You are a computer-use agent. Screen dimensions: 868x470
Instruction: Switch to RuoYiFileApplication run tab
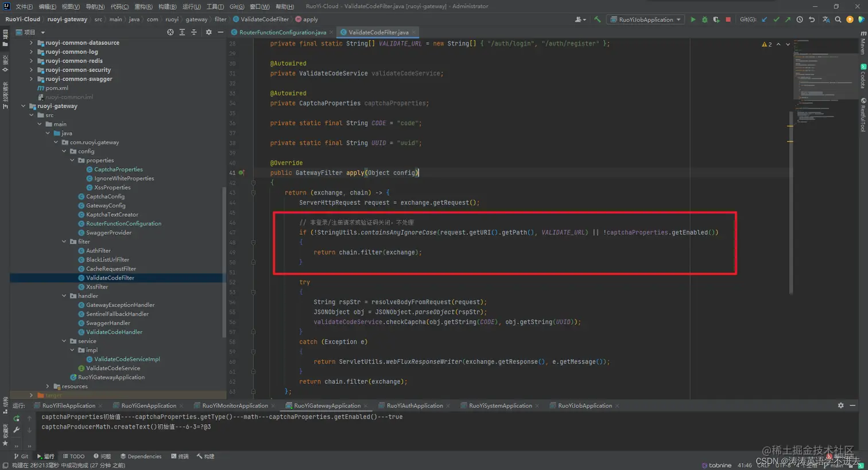(x=68, y=406)
